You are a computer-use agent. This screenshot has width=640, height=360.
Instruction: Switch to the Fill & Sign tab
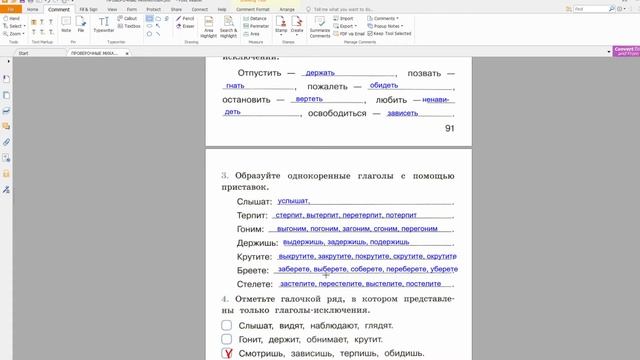pos(88,9)
